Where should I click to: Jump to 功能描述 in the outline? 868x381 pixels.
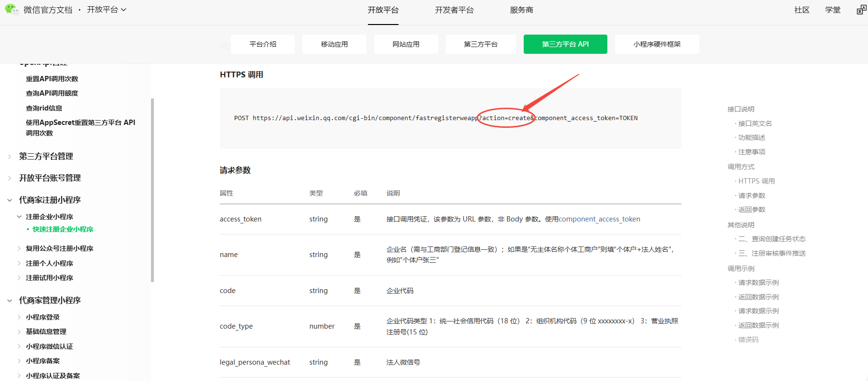[x=752, y=137]
